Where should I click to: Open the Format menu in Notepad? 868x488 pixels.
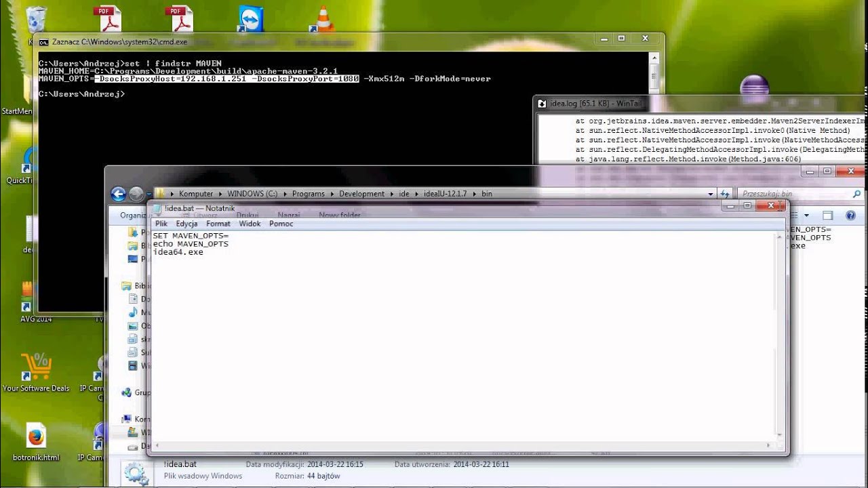(x=218, y=224)
